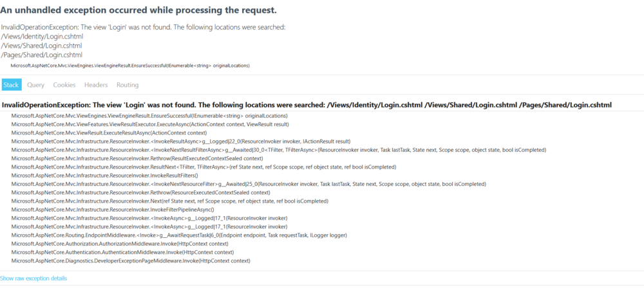644x290 pixels.
Task: Show the Headers tab
Action: pos(96,85)
